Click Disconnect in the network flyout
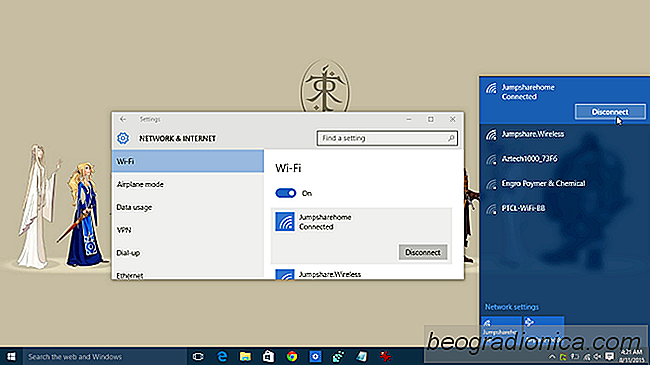Viewport: 650px width, 365px height. pos(610,112)
